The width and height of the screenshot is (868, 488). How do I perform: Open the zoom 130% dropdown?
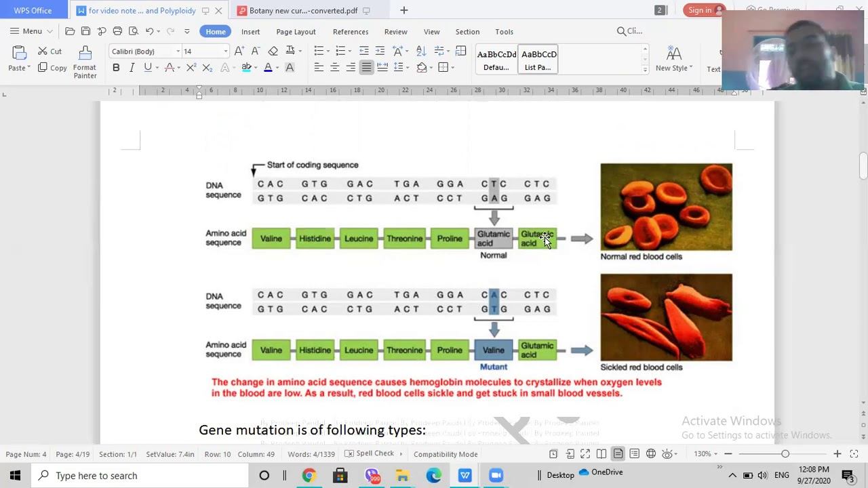(x=714, y=453)
